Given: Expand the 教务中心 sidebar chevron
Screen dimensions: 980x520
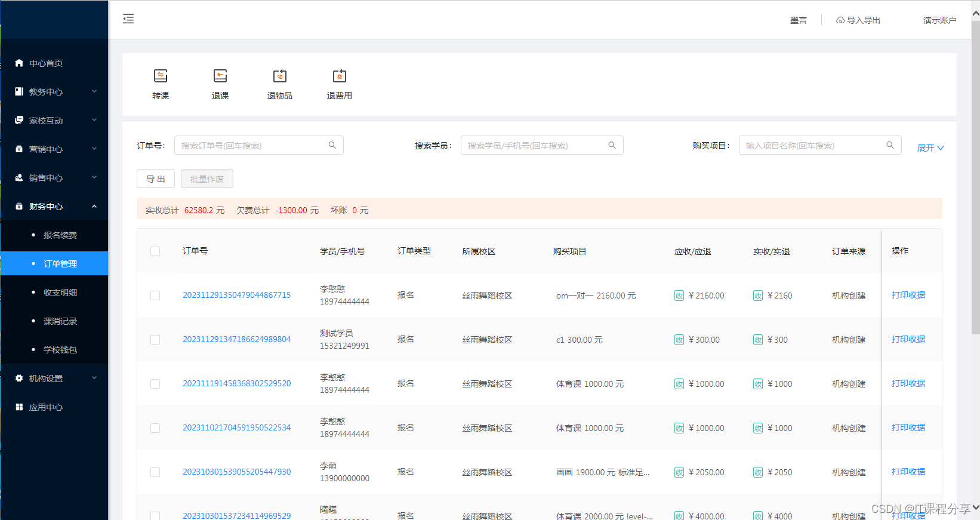Looking at the screenshot, I should tap(94, 91).
